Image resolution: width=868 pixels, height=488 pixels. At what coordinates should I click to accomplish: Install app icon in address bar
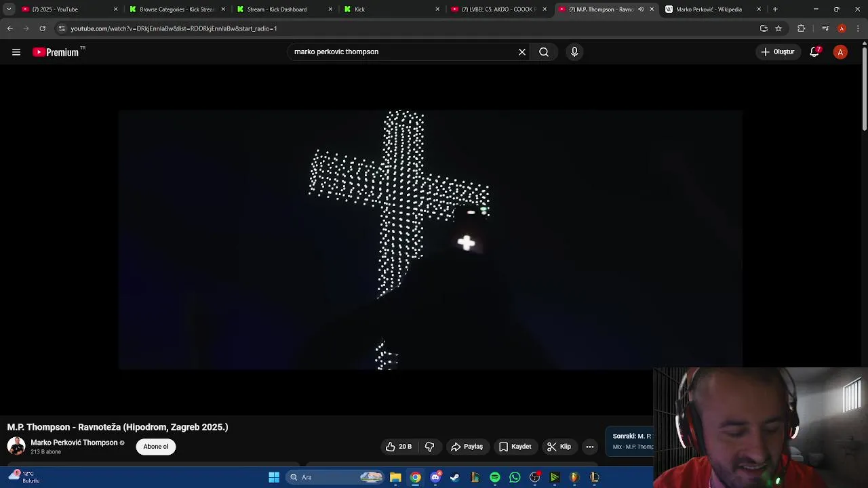click(x=764, y=28)
